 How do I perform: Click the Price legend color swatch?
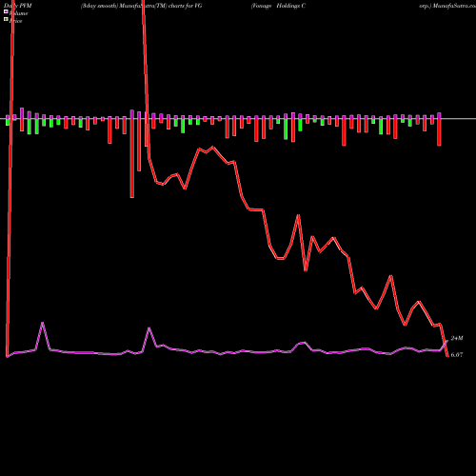(x=6, y=19)
